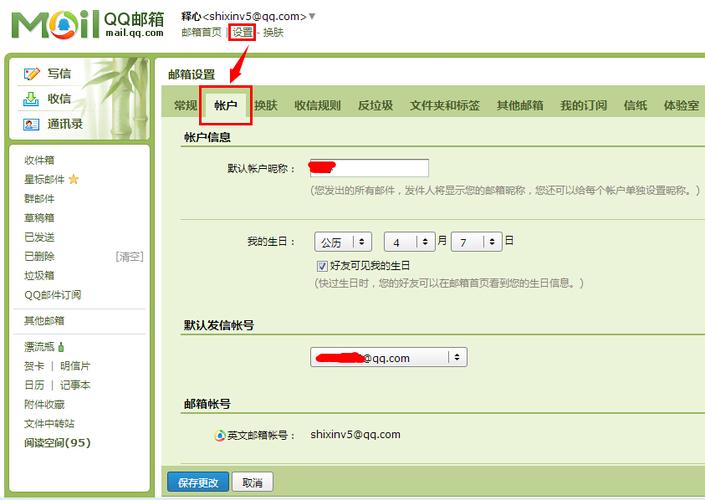Viewport: 705px width, 500px height.
Task: Click 收信 to check mail
Action: click(59, 98)
